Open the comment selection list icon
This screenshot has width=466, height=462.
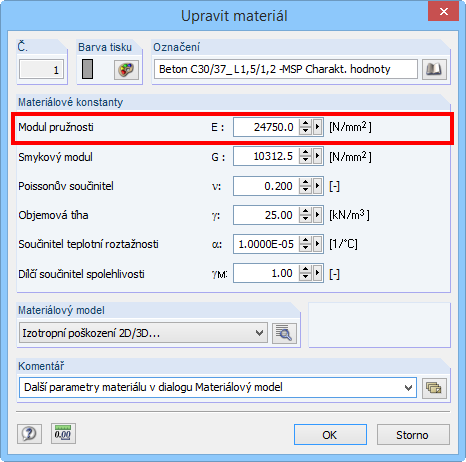(x=434, y=388)
